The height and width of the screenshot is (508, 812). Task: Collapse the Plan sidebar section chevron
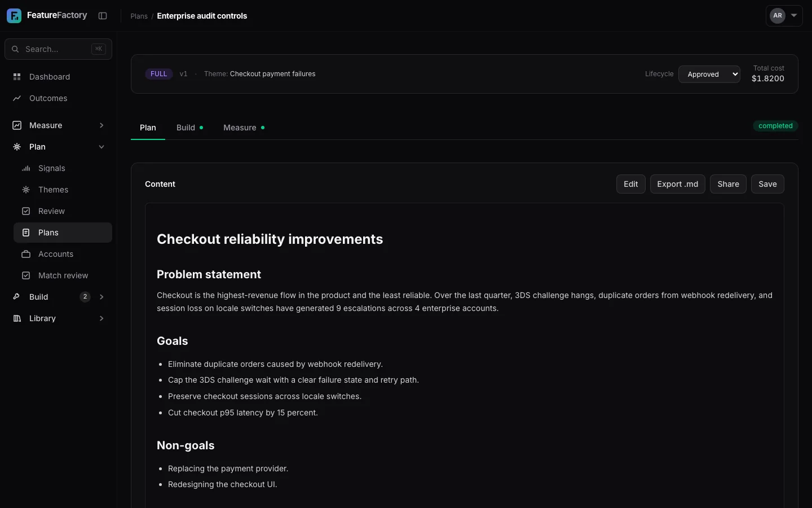coord(101,147)
